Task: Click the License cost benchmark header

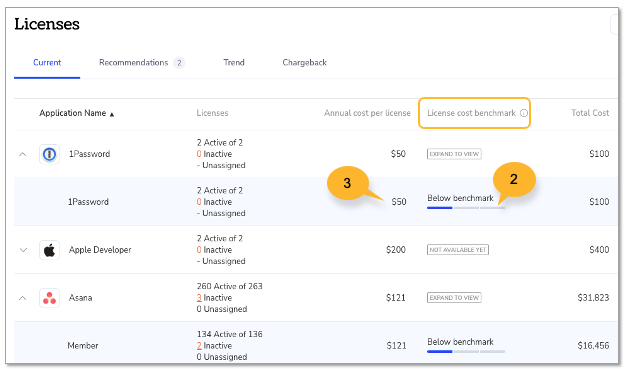Action: tap(472, 113)
